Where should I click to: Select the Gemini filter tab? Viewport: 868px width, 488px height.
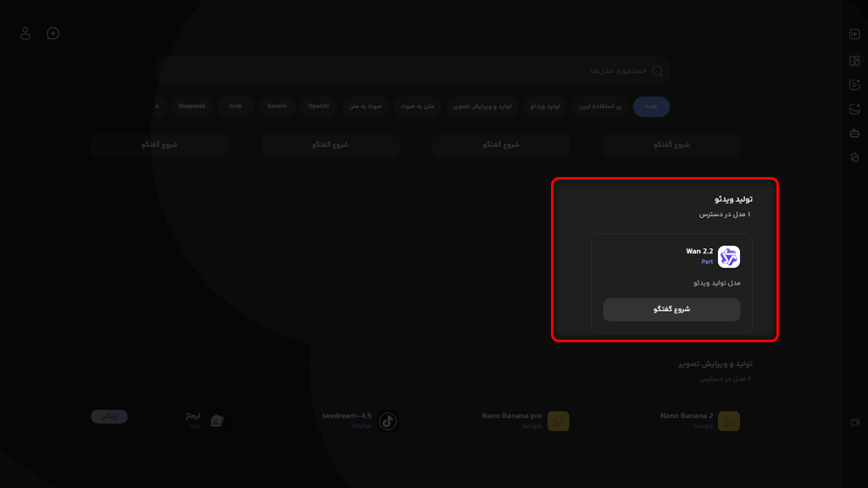tap(277, 106)
